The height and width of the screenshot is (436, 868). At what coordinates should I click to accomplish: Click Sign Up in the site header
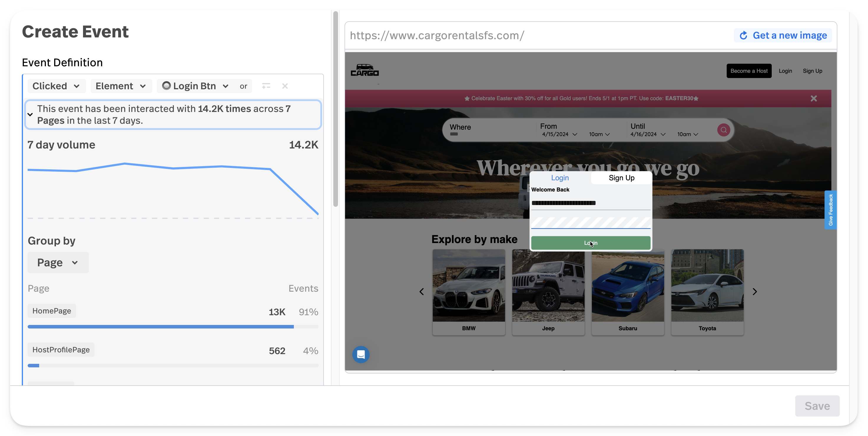click(812, 71)
